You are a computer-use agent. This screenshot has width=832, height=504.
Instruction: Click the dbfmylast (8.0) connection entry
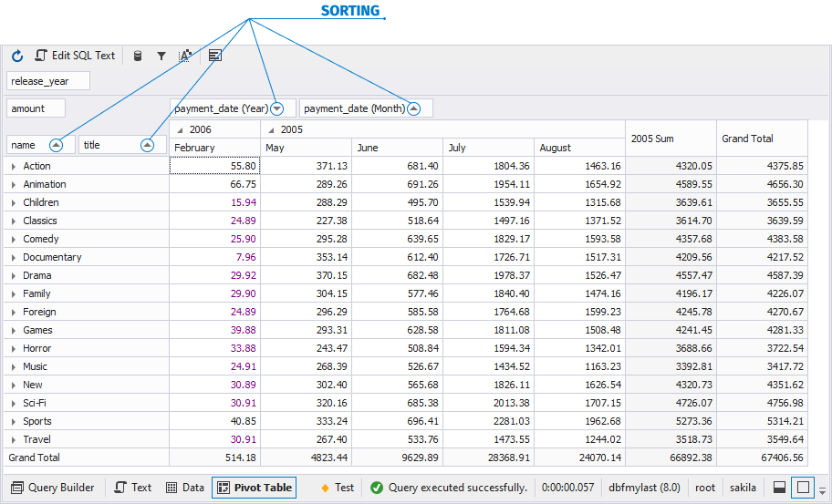(644, 488)
